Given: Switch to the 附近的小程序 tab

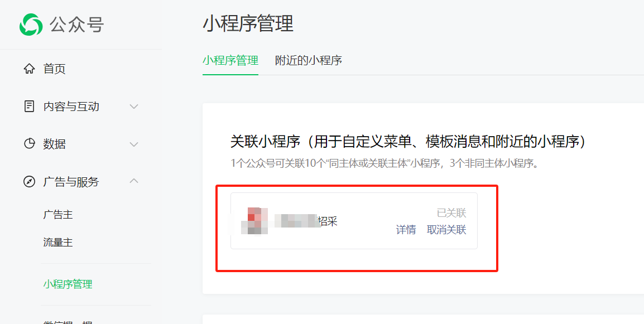Looking at the screenshot, I should (x=309, y=60).
